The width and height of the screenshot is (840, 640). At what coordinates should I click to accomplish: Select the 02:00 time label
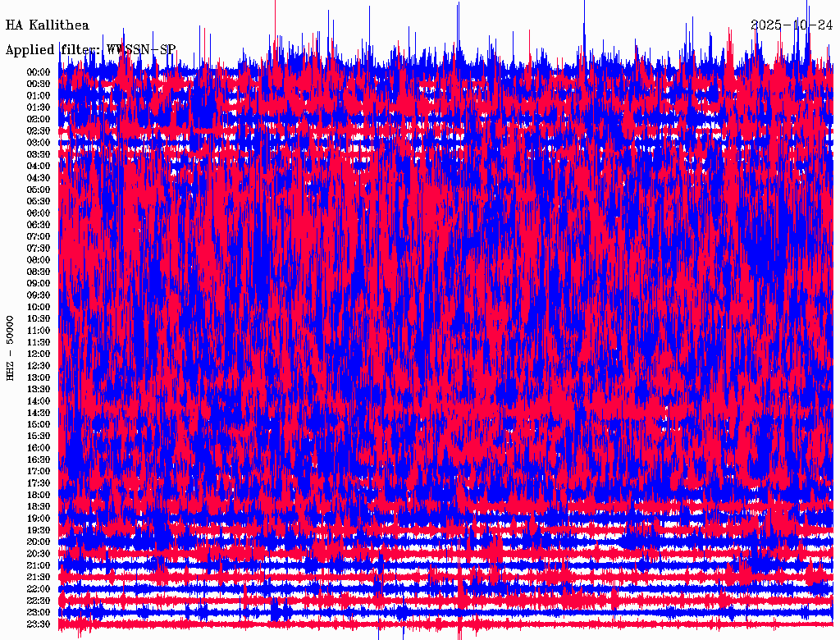[39, 119]
